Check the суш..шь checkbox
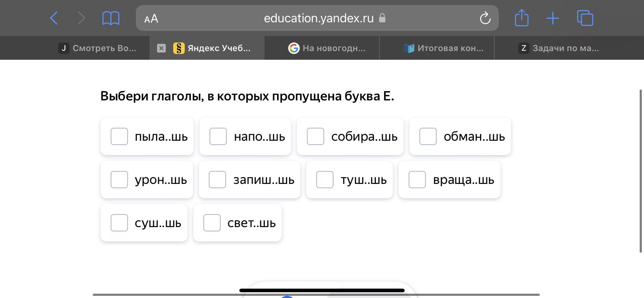The image size is (644, 298). coord(119,223)
